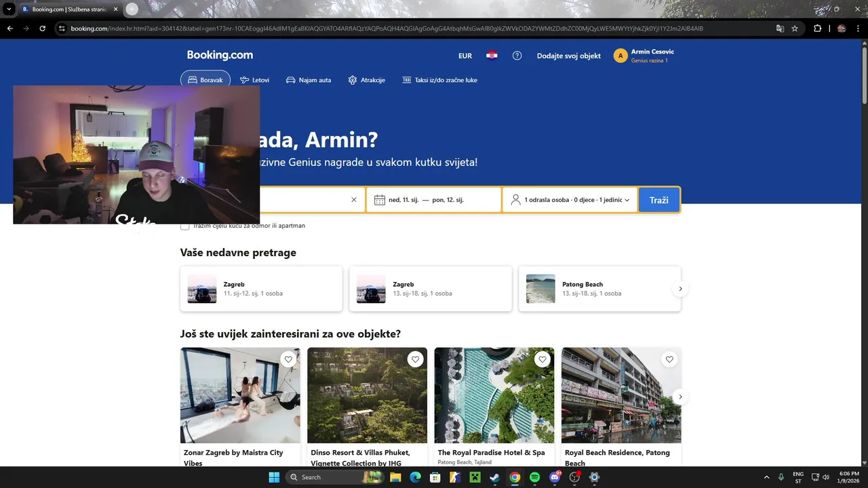Click the translate page icon in address bar

(780, 28)
